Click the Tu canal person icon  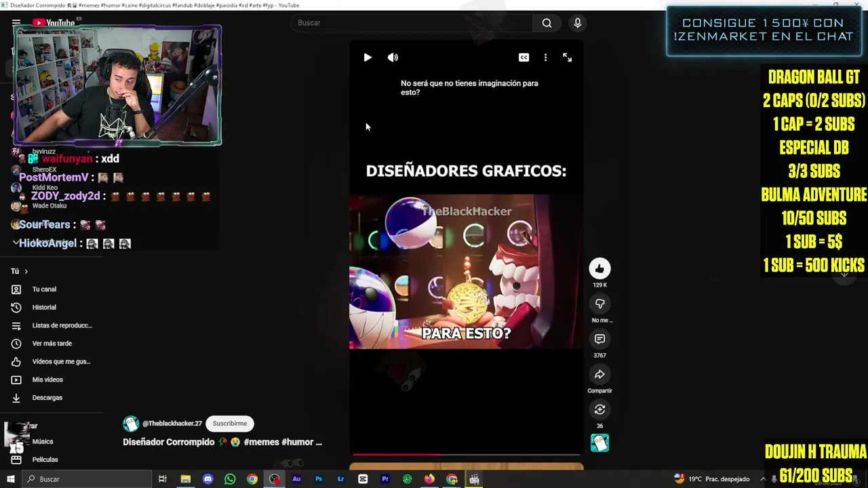coord(16,289)
